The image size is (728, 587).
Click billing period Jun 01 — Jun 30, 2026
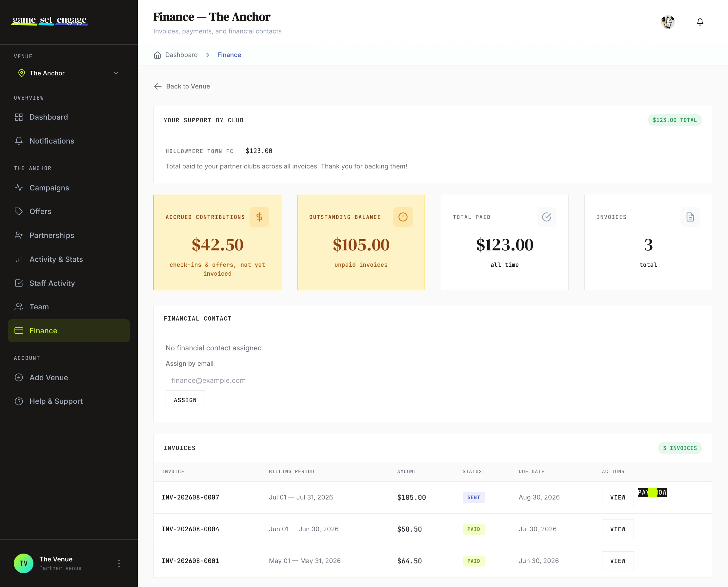(304, 529)
